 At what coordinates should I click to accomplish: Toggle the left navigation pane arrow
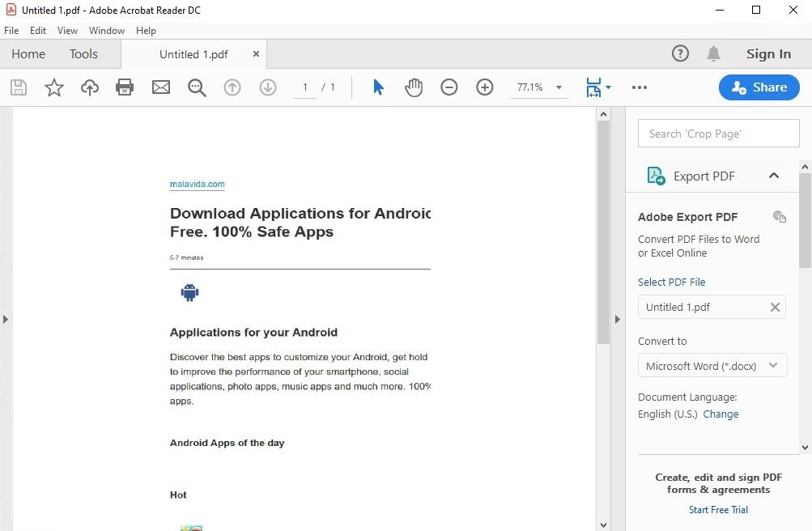point(6,319)
